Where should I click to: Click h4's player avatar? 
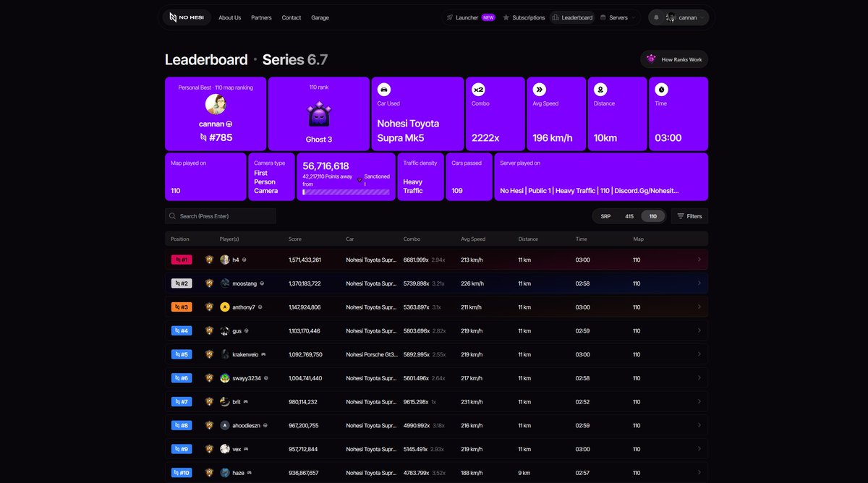click(x=225, y=260)
